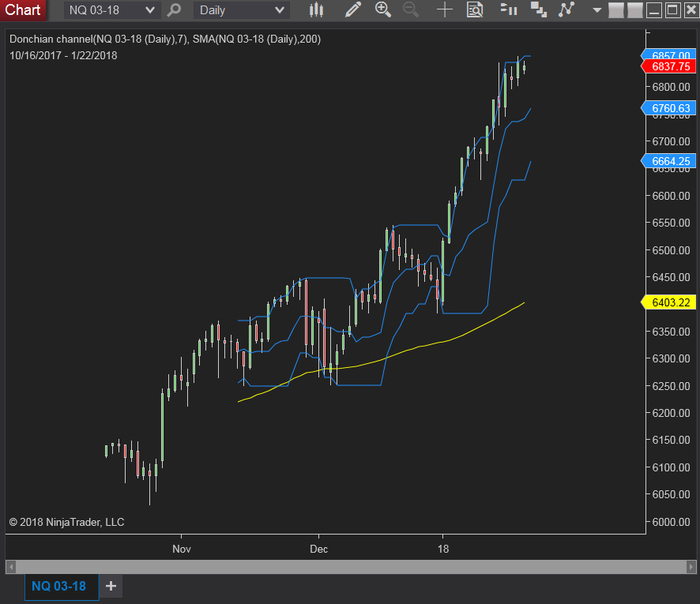Screen dimensions: 700x604
Task: Open the Daily interval dropdown
Action: pos(242,10)
